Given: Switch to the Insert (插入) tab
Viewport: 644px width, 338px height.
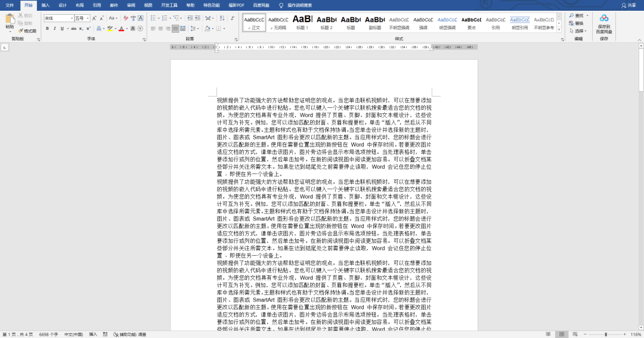Looking at the screenshot, I should coord(45,5).
